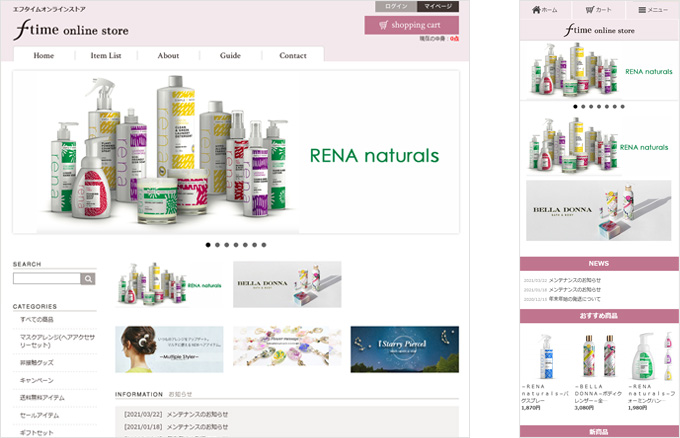Image resolution: width=680 pixels, height=438 pixels.
Task: Open すべての商品 category
Action: tap(37, 320)
